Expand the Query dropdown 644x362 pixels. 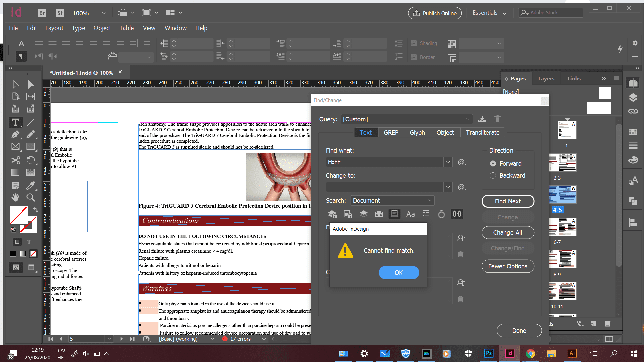point(468,119)
